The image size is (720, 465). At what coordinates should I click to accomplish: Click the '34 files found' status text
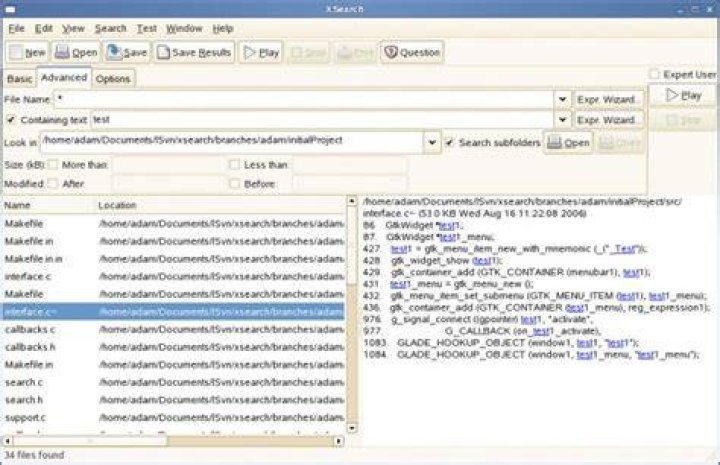coord(34,455)
